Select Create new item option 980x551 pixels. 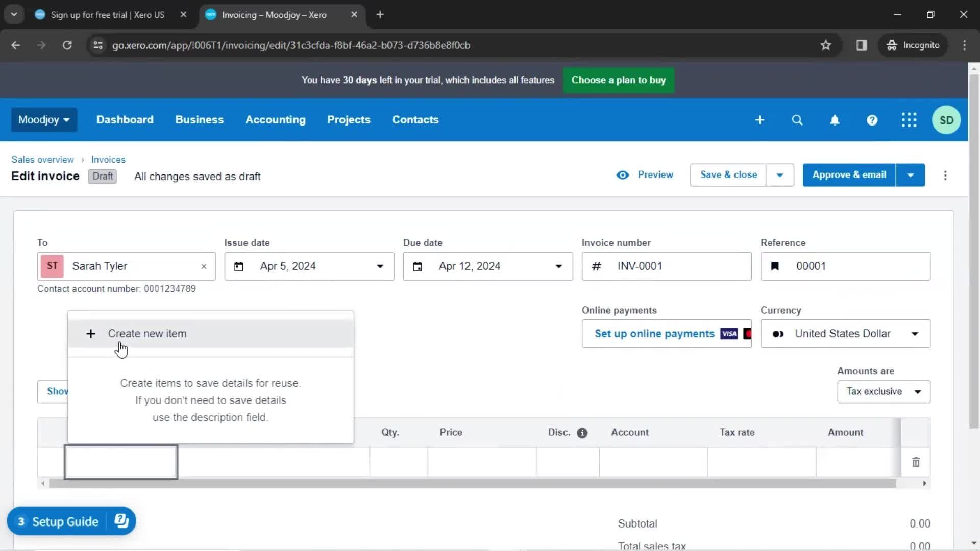point(210,334)
